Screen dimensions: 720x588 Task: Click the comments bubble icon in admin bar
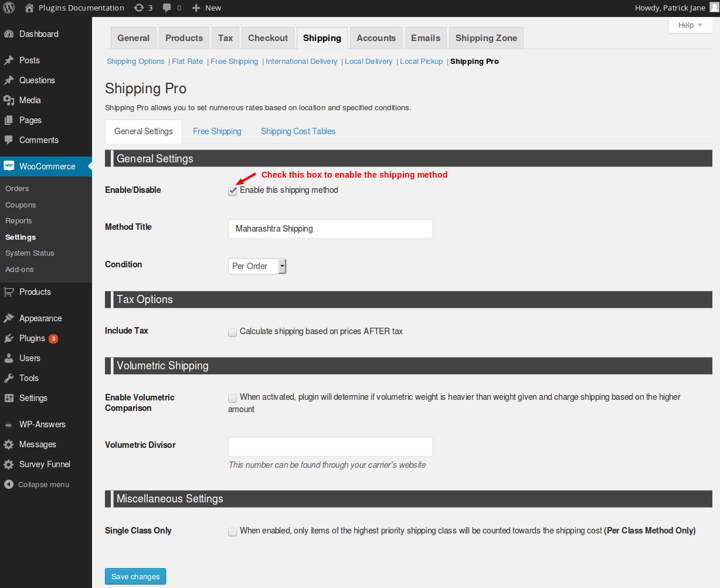pos(167,8)
